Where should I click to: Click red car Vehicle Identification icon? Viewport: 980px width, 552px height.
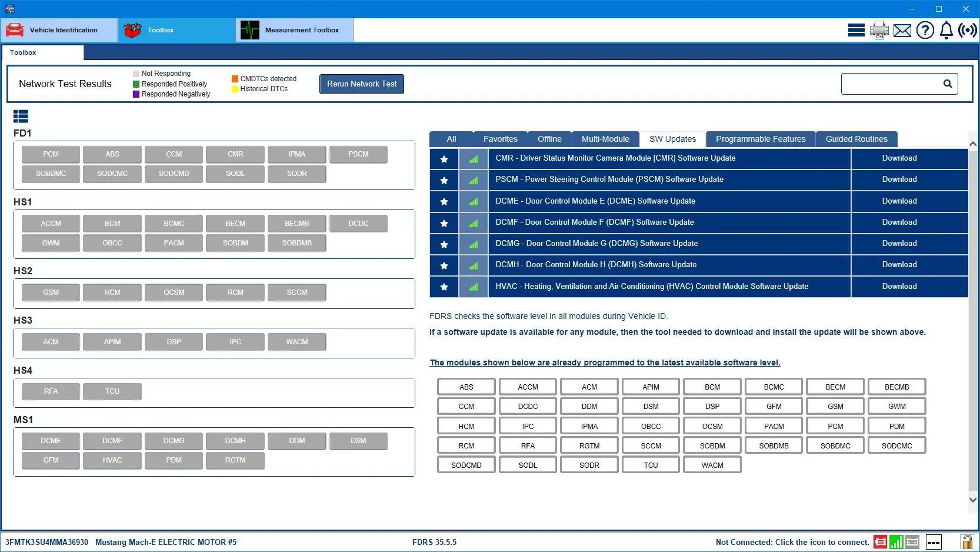point(15,30)
